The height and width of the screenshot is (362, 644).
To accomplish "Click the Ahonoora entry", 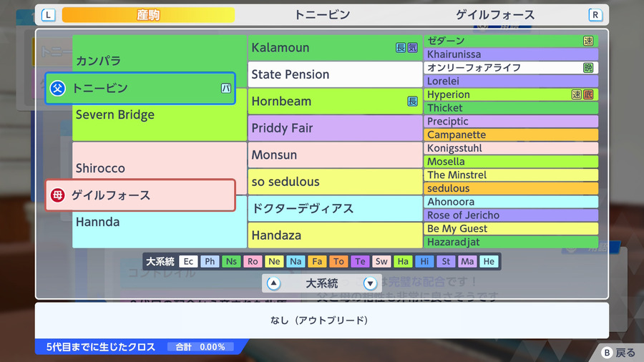I will coord(511,202).
